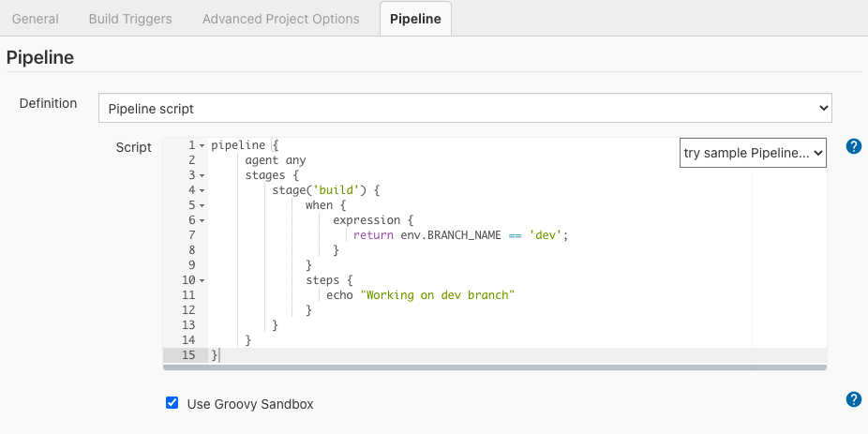
Task: Collapse the stages block on line 3
Action: [x=202, y=176]
